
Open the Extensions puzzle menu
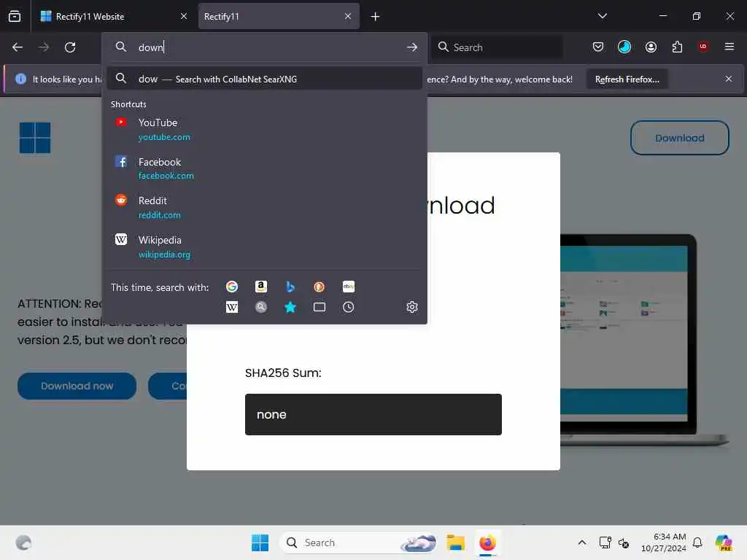[677, 47]
